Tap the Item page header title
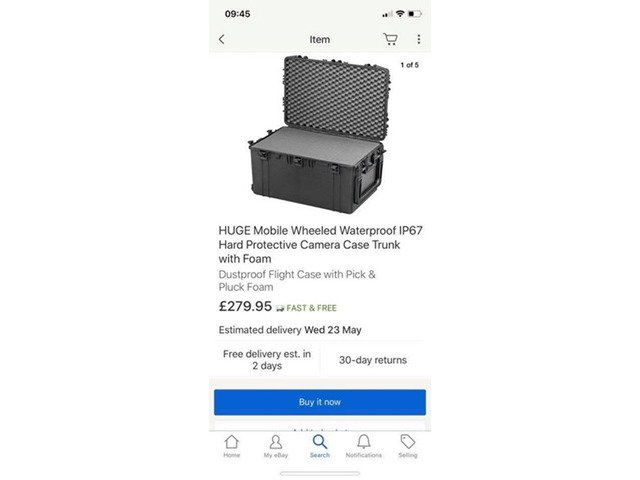 [x=320, y=40]
